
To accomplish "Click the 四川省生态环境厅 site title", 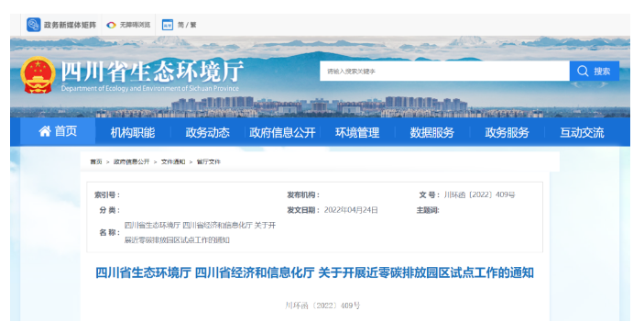I will coord(152,72).
